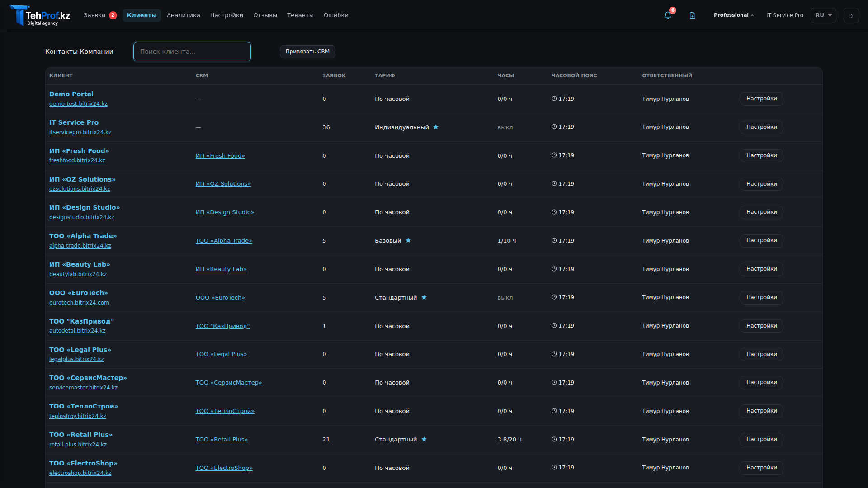
Task: Open IT Service Pro client name link
Action: tap(74, 122)
